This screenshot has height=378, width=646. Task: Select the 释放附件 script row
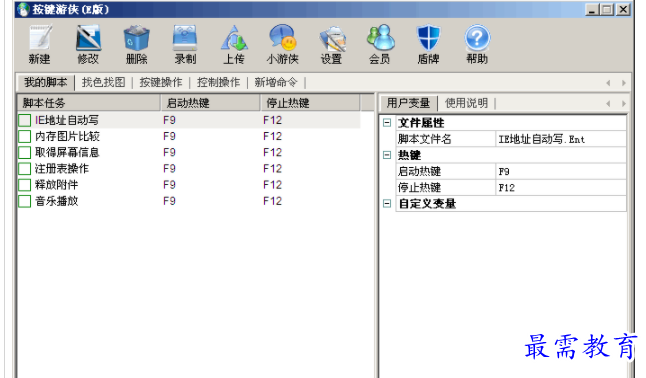click(x=189, y=185)
